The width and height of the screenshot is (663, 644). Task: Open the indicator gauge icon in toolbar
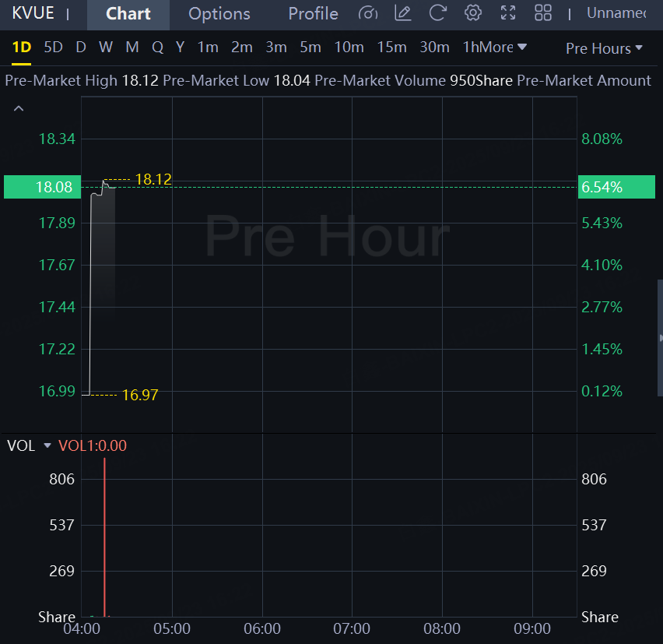[369, 13]
